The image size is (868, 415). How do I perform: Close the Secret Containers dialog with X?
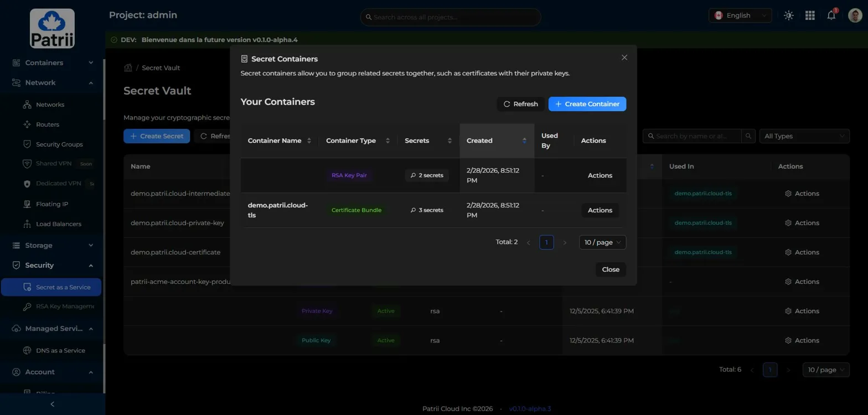coord(624,58)
